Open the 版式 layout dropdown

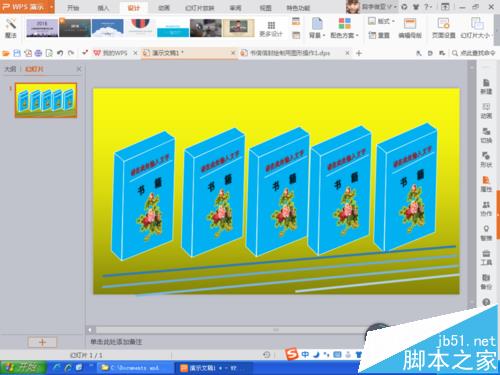tap(381, 21)
